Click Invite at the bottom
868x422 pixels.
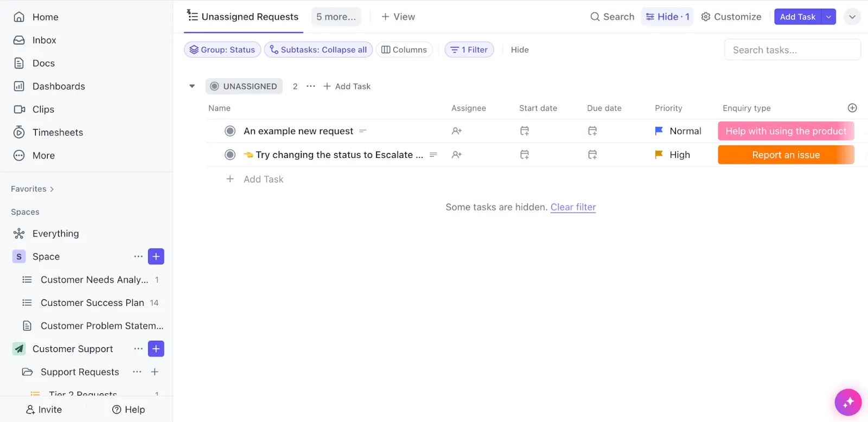click(44, 410)
